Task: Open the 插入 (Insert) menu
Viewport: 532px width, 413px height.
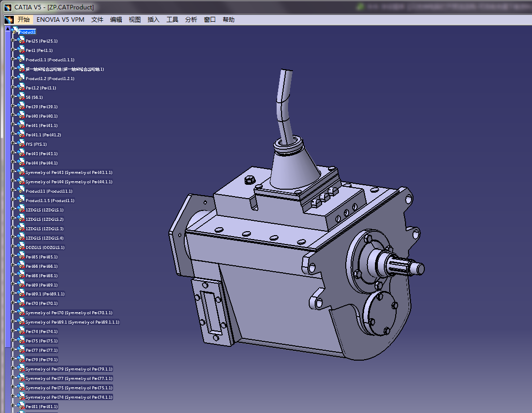Action: click(153, 20)
